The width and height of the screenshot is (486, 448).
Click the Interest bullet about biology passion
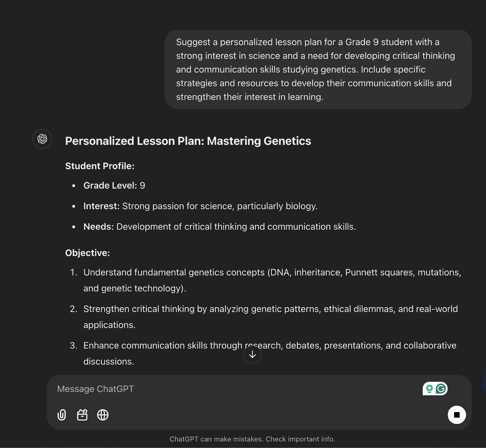[x=200, y=206]
